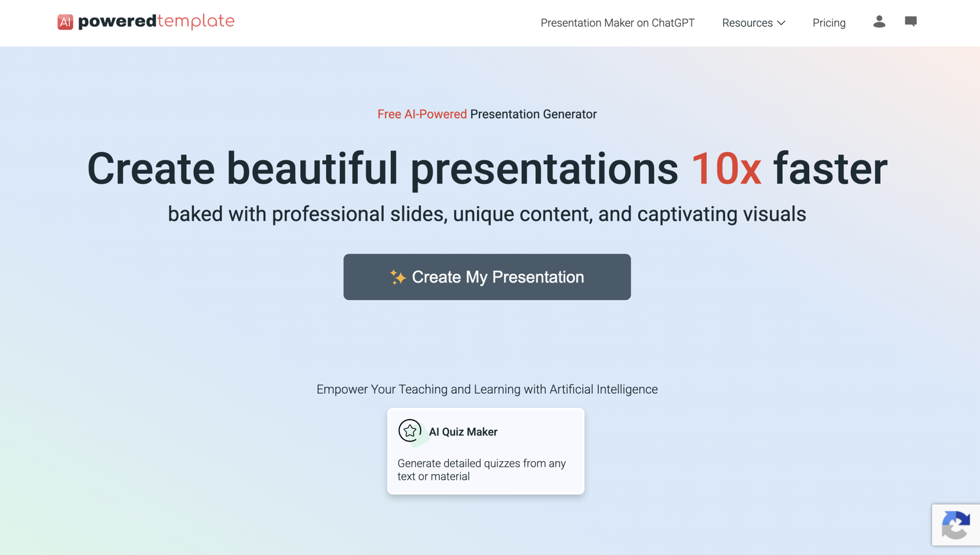Click the red 'Free AI-Powered' text
The image size is (980, 555).
click(422, 114)
